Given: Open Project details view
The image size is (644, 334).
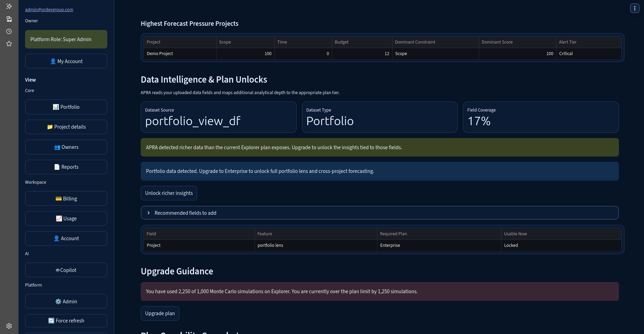Looking at the screenshot, I should [x=66, y=127].
